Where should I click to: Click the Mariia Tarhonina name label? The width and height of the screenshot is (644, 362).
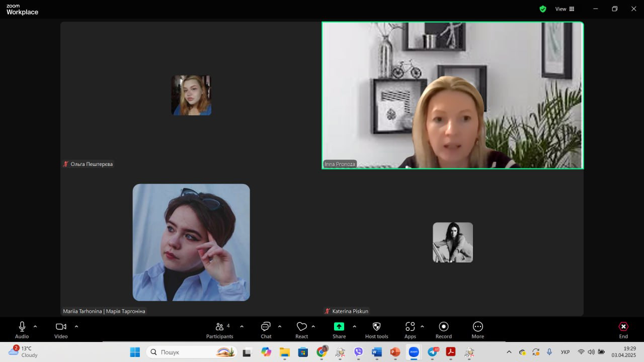[104, 311]
